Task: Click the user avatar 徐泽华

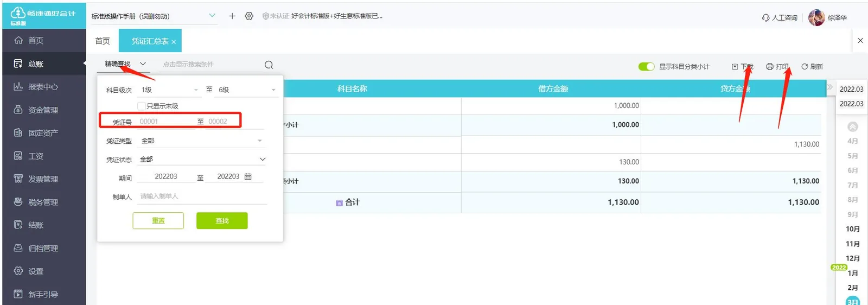Action: 816,17
